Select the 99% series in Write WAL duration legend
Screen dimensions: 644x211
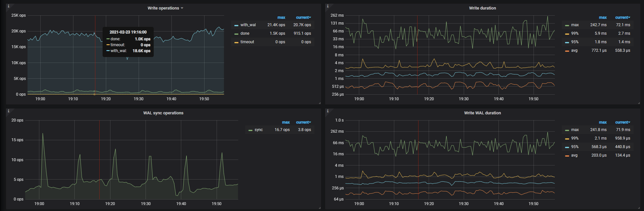click(575, 138)
